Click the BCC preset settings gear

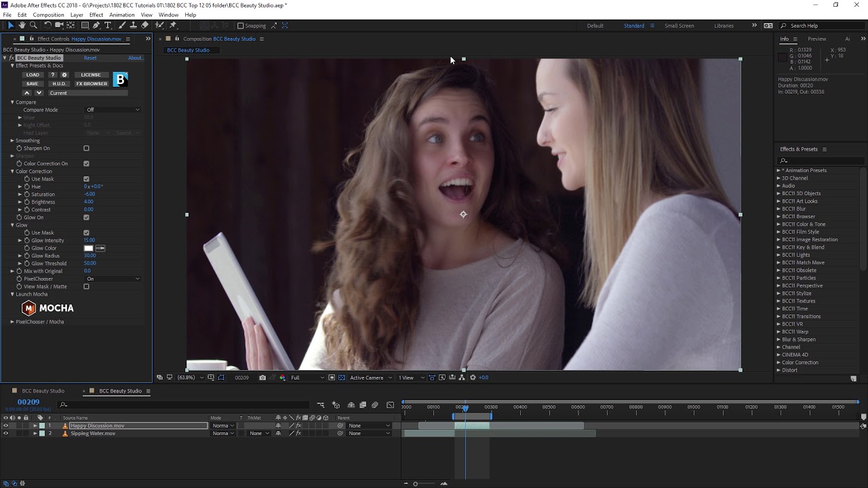[x=64, y=75]
